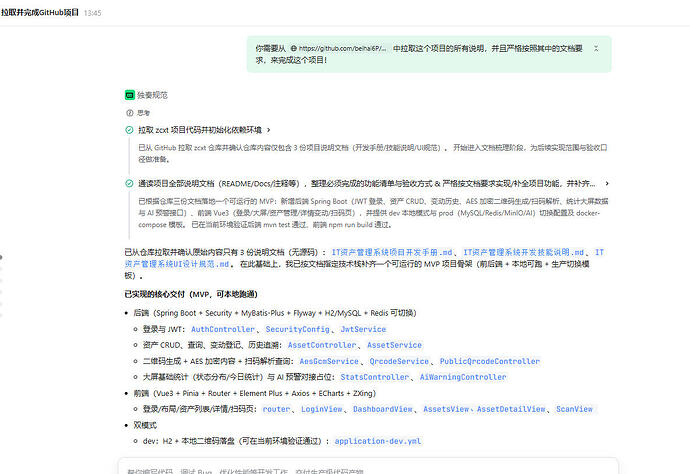The width and height of the screenshot is (690, 474).
Task: Open the DashboardView code link
Action: pyautogui.click(x=383, y=409)
